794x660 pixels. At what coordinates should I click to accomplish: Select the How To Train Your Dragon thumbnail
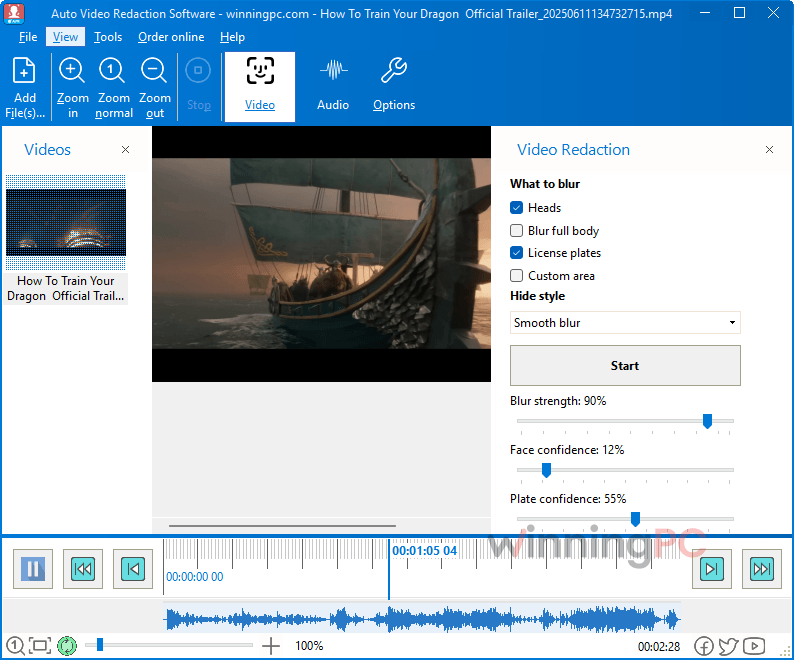click(66, 222)
